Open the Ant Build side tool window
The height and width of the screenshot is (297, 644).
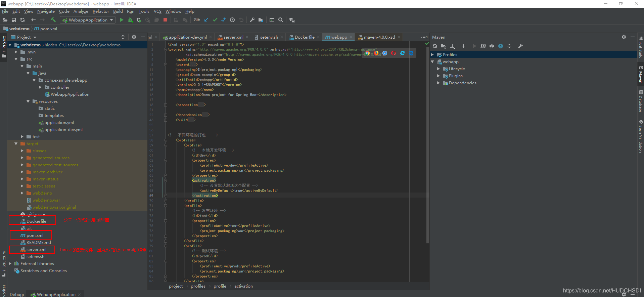(641, 47)
